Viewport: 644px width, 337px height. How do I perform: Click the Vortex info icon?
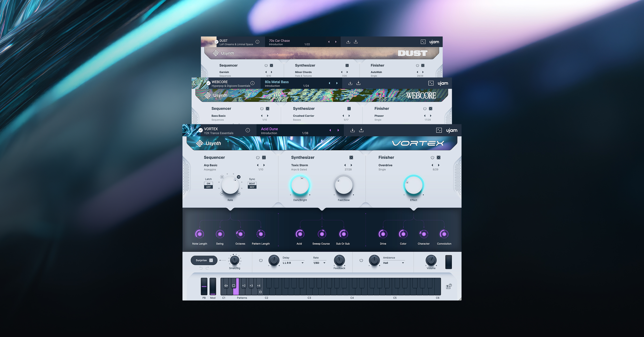point(248,130)
